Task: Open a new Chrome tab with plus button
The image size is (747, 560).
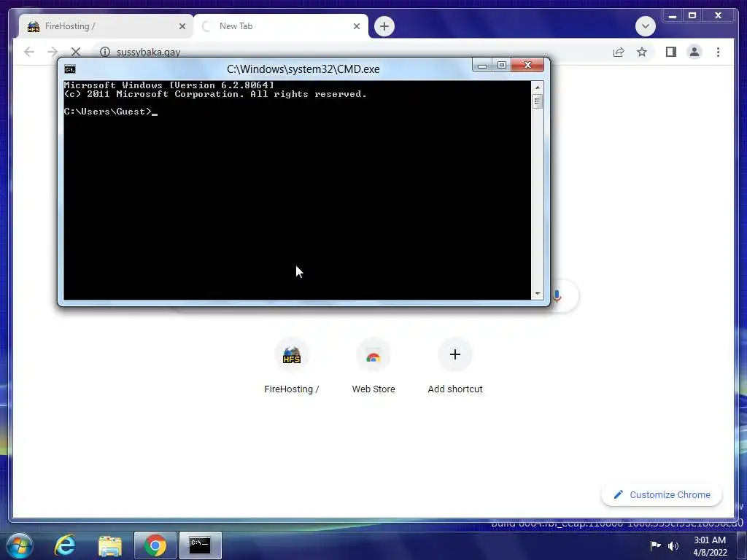Action: 384,26
